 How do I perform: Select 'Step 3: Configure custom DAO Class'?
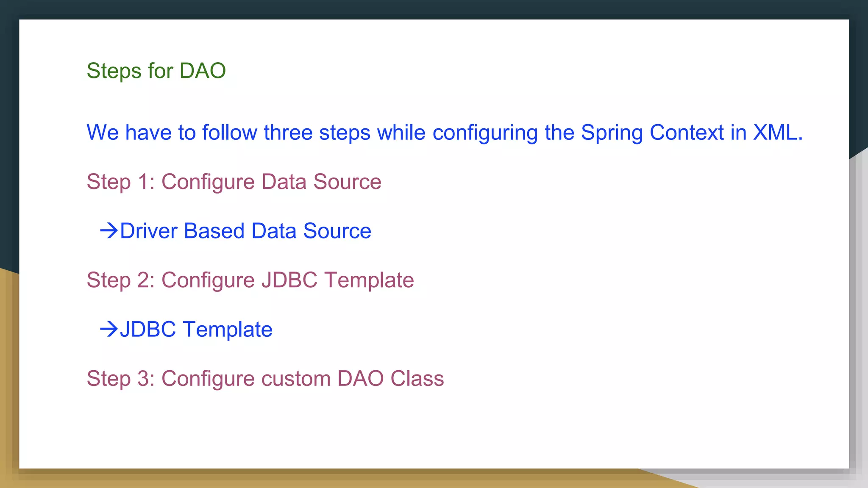265,379
